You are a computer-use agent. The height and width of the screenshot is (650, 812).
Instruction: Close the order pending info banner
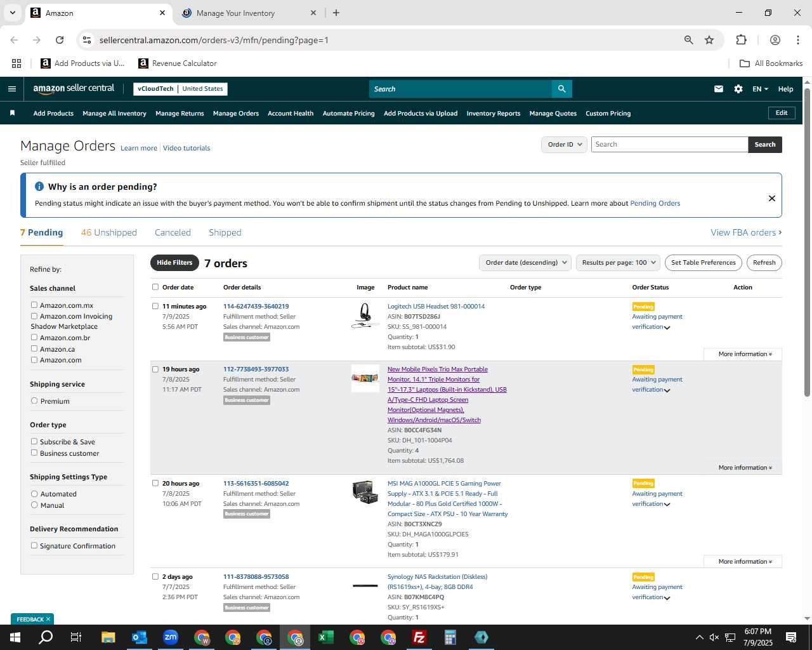[772, 198]
